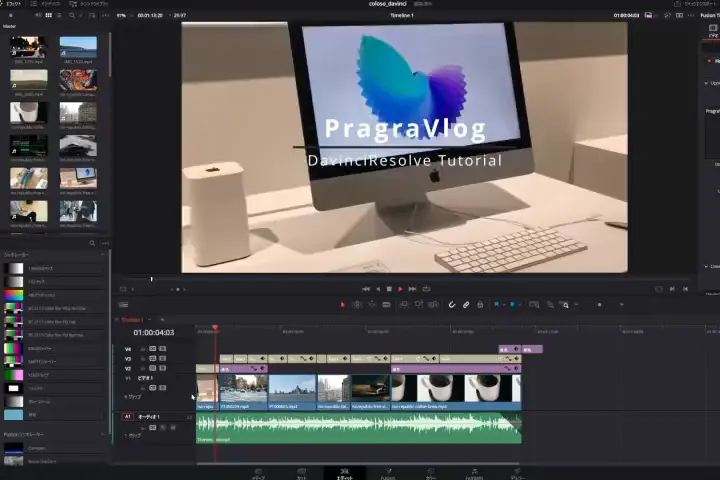Screen dimensions: 720x480
Task: Search the media pool with magnifier icon
Action: [72, 15]
